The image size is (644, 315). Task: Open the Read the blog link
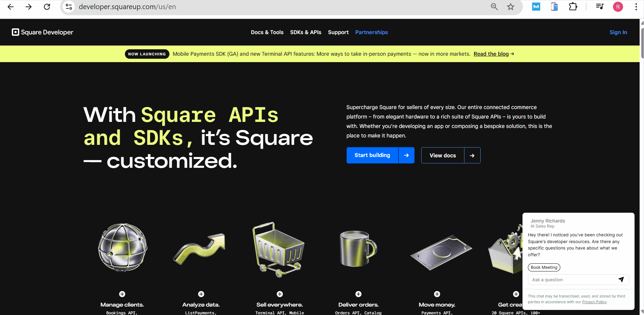[x=494, y=54]
